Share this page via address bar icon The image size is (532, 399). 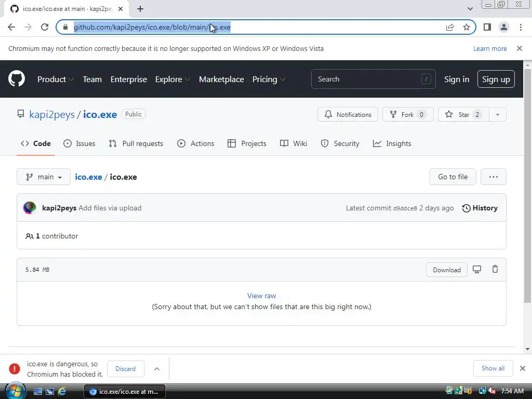(450, 27)
